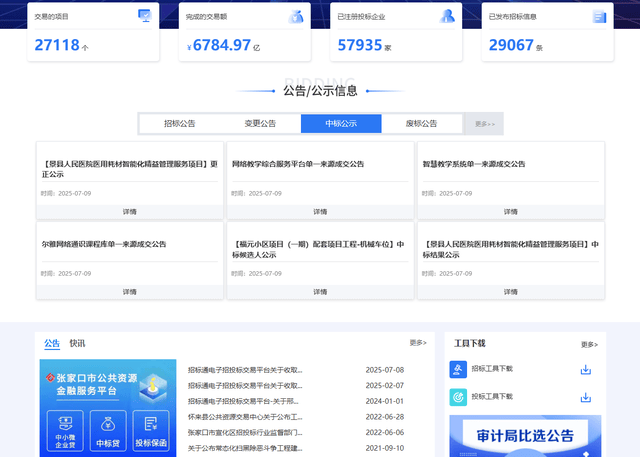Click the download arrow for 投标工具下载
Image resolution: width=640 pixels, height=457 pixels.
click(586, 396)
